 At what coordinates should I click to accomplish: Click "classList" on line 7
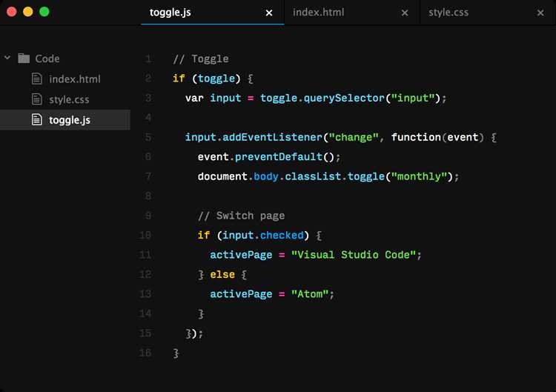(x=313, y=176)
